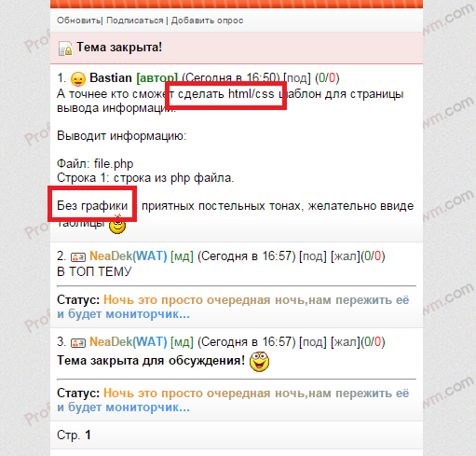Viewport: 476px width, 456px height.
Task: Click the profile card icon in post 3
Action: click(78, 343)
